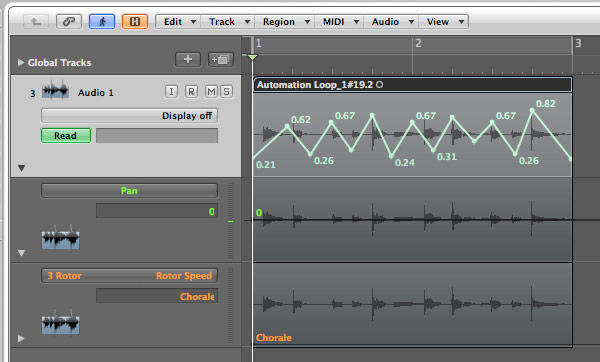600x362 pixels.
Task: Mute Audio 1 with the M button
Action: coord(211,91)
